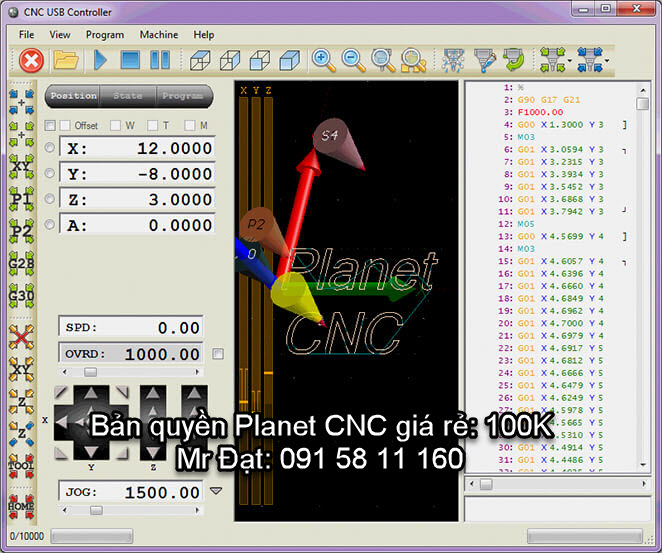The image size is (662, 553).
Task: Select the Perspective view cube icon
Action: tap(290, 60)
